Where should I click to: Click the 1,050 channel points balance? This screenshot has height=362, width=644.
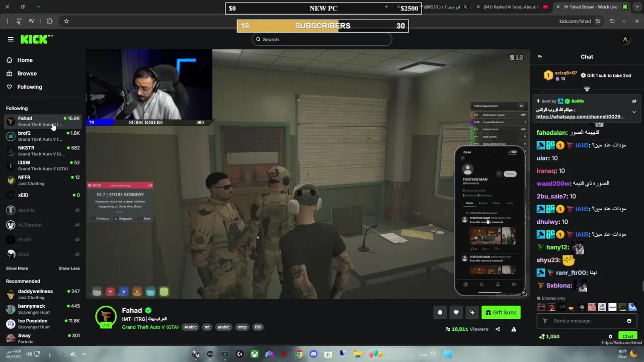click(549, 336)
